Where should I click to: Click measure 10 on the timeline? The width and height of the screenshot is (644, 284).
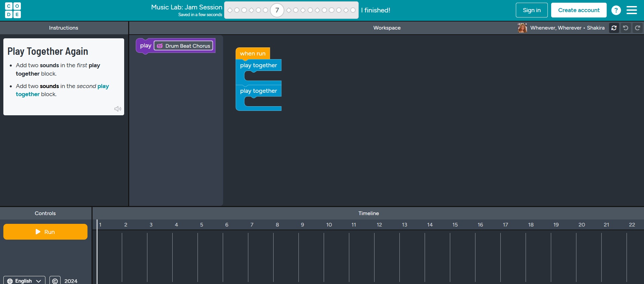(329, 225)
